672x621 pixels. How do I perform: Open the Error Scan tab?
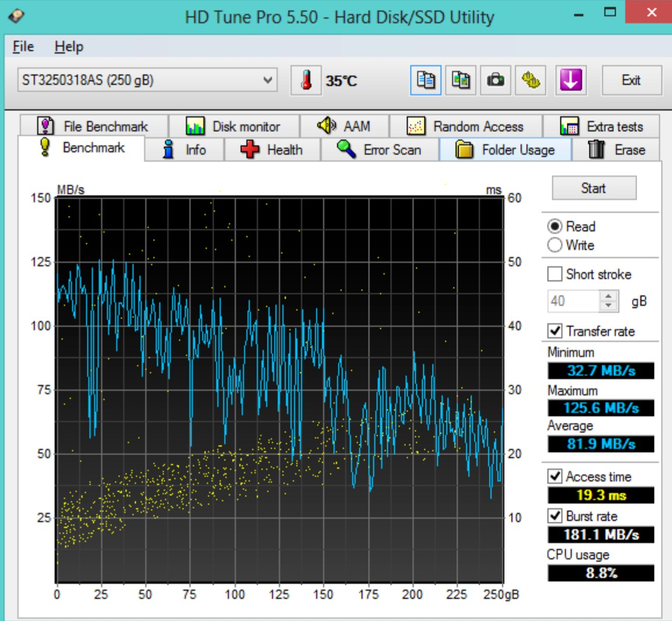pos(380,149)
